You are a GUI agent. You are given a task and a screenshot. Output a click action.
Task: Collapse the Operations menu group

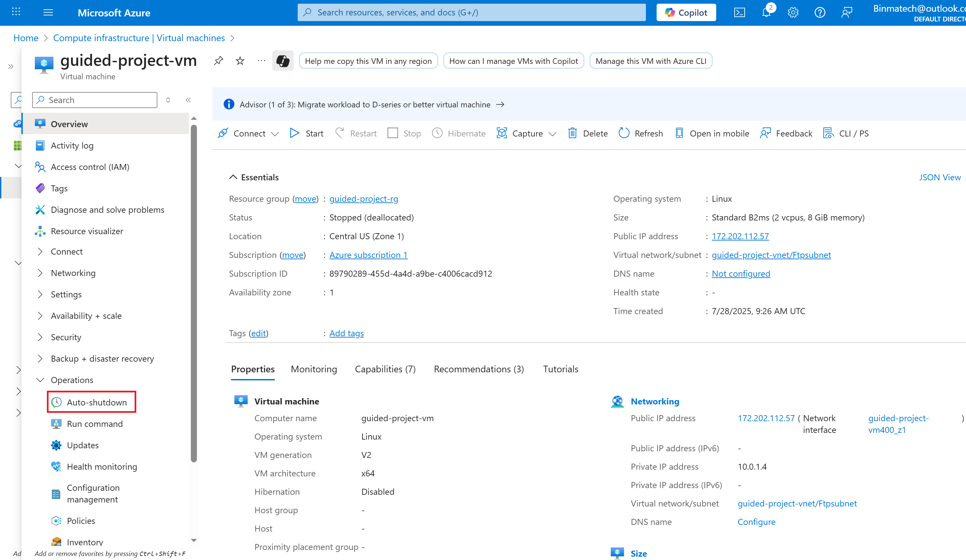point(40,380)
